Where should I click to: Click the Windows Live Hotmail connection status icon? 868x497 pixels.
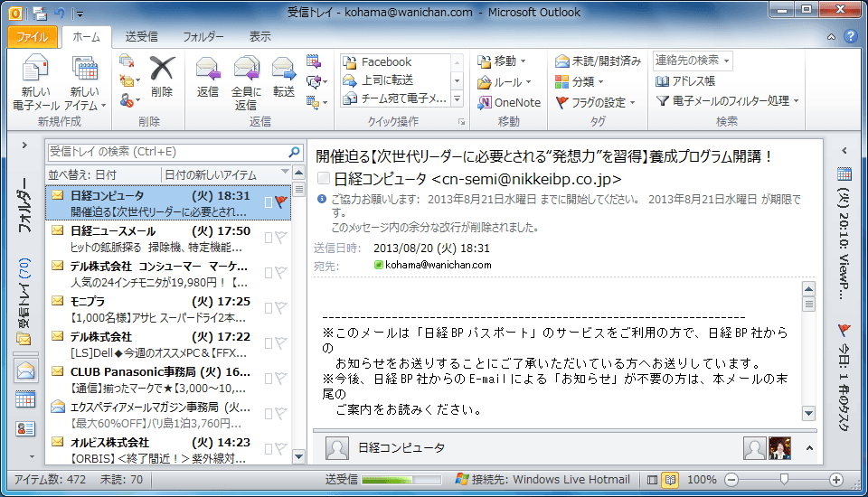click(462, 479)
